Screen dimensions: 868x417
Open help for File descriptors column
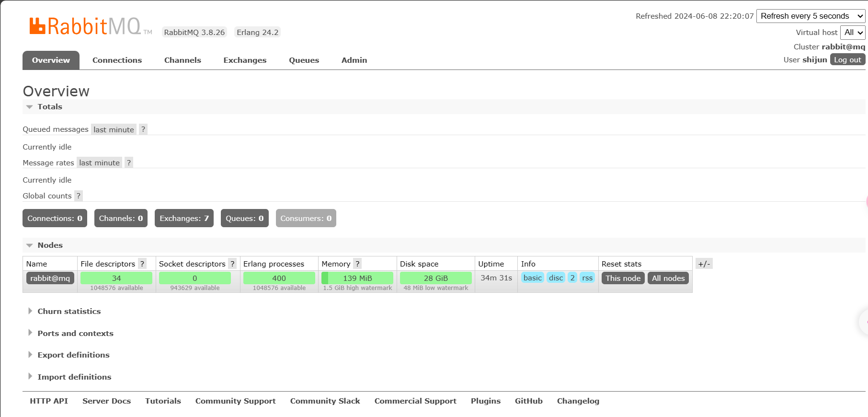(142, 264)
